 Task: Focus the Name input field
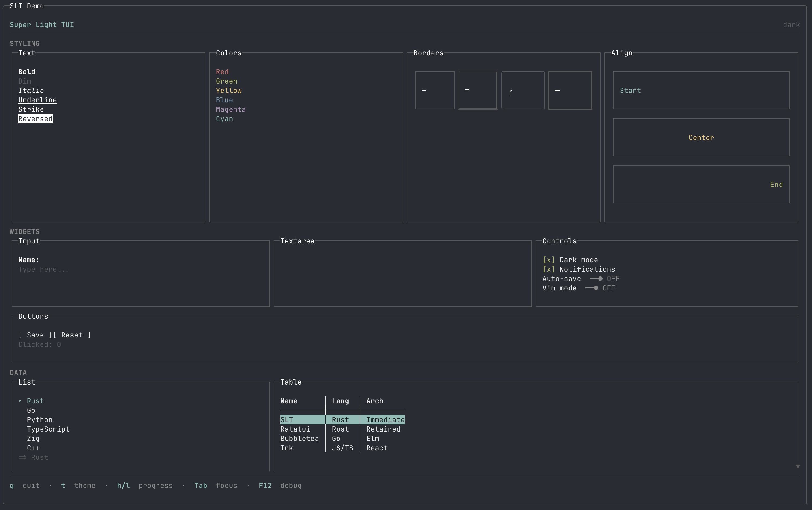(43, 269)
